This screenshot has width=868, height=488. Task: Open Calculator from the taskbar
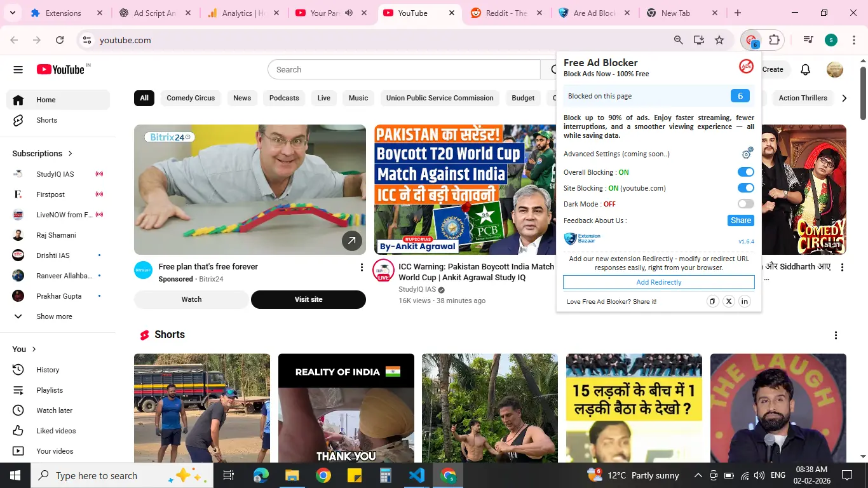click(386, 475)
